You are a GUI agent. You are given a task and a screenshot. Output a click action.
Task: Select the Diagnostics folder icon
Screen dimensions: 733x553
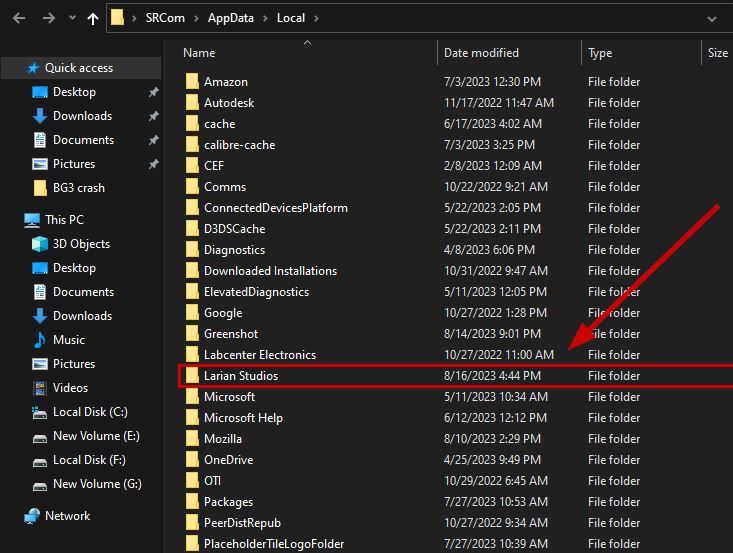tap(192, 250)
